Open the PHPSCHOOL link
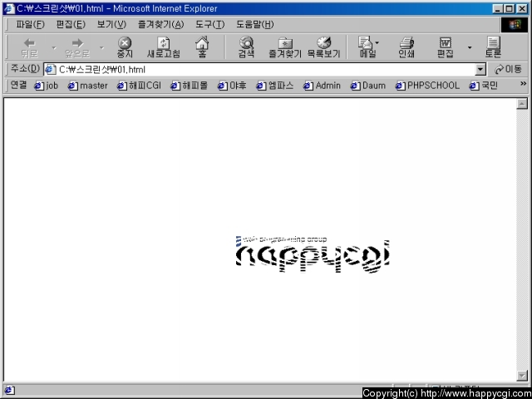 427,86
